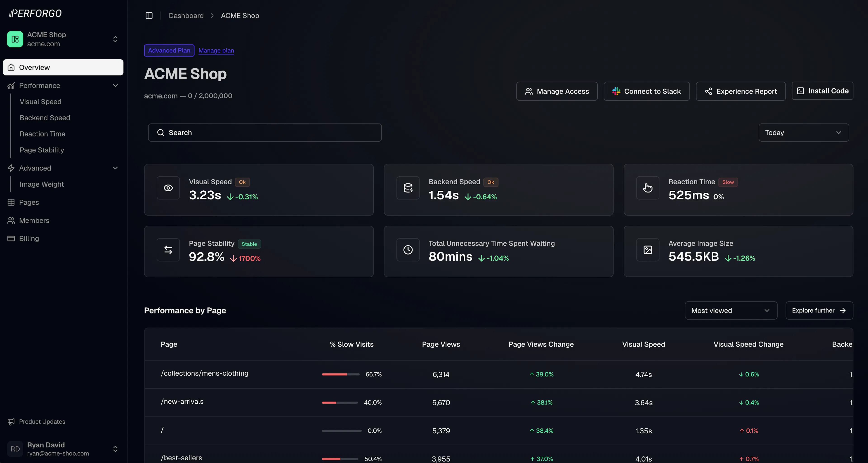868x463 pixels.
Task: Open Page Stability in the sidebar
Action: click(42, 150)
